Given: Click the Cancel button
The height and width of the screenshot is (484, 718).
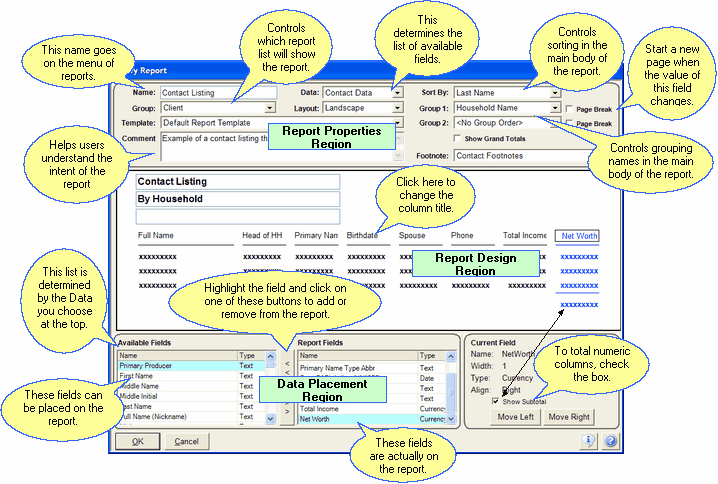Looking at the screenshot, I should [x=180, y=441].
